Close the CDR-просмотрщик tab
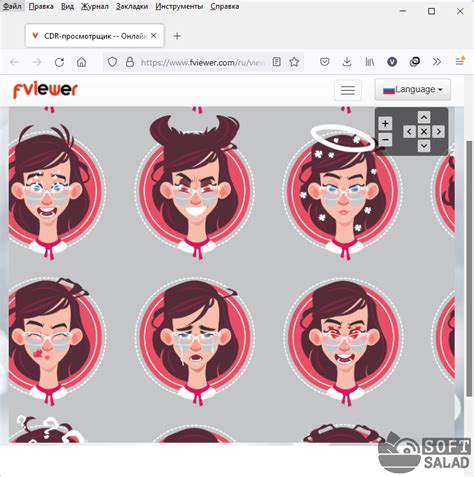This screenshot has width=474, height=477. 154,36
